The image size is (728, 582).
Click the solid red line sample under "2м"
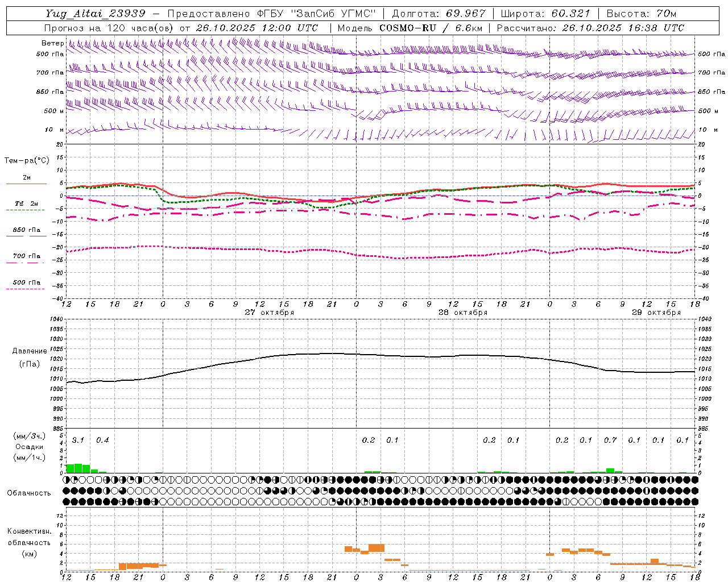click(x=26, y=184)
